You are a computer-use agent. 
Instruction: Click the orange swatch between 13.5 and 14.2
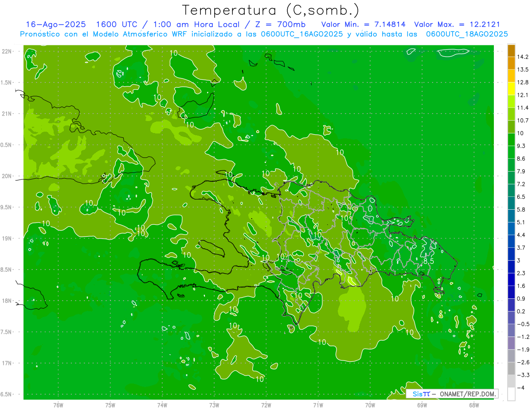pos(511,63)
